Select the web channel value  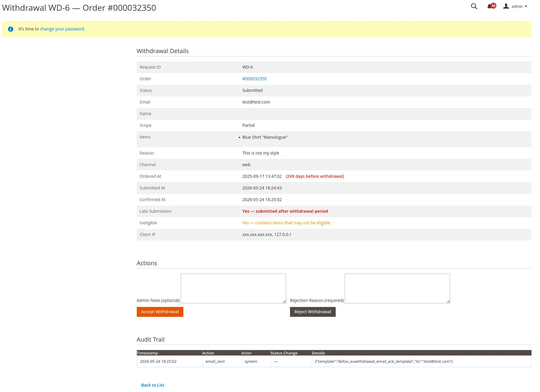click(x=246, y=165)
